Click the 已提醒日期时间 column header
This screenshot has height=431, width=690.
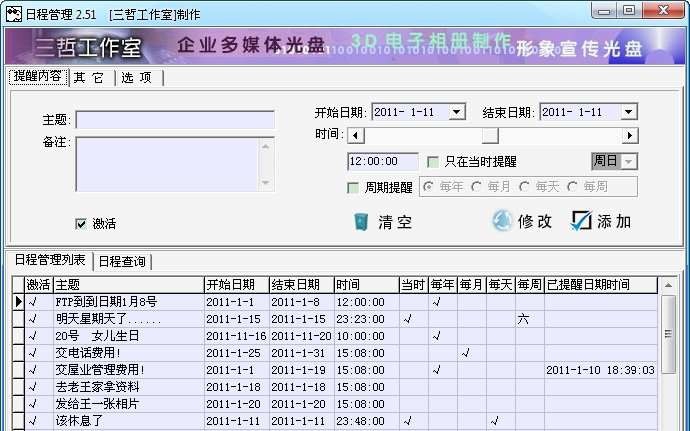601,285
